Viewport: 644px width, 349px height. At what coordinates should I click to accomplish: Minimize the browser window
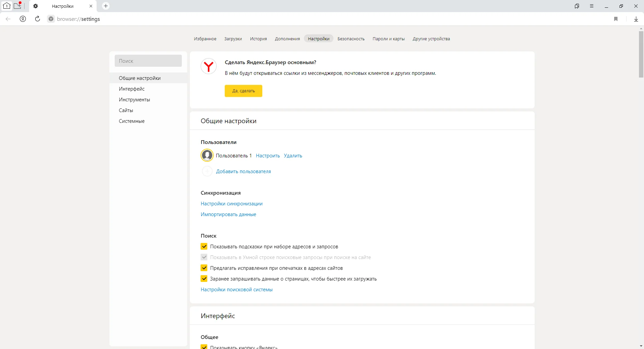tap(606, 6)
